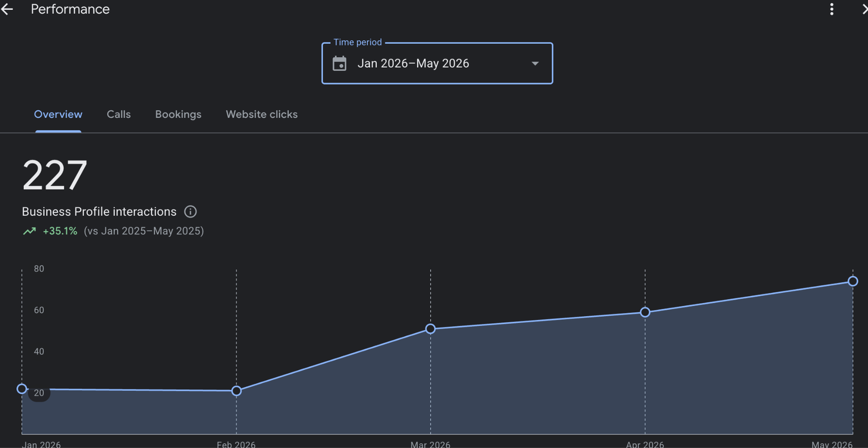The width and height of the screenshot is (868, 448).
Task: Click the info icon beside Business Profile interactions
Action: click(x=190, y=212)
